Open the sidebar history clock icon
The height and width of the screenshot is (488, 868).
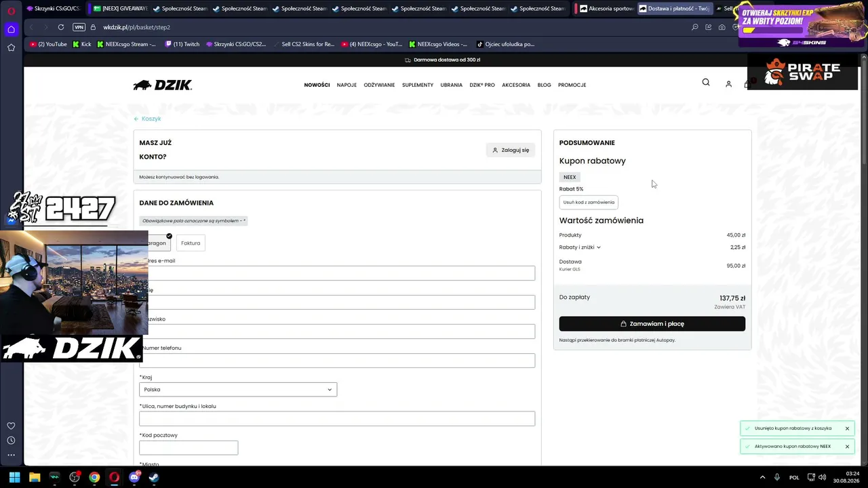click(11, 441)
